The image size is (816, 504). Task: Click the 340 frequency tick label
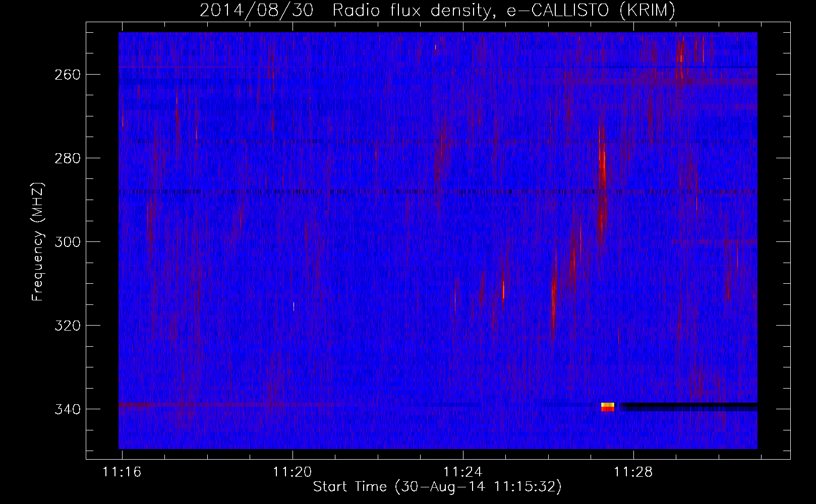[67, 409]
